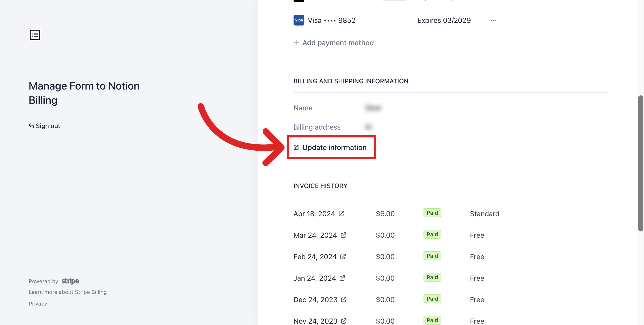Screen dimensions: 644x325
Task: Click Update information
Action: 330,147
